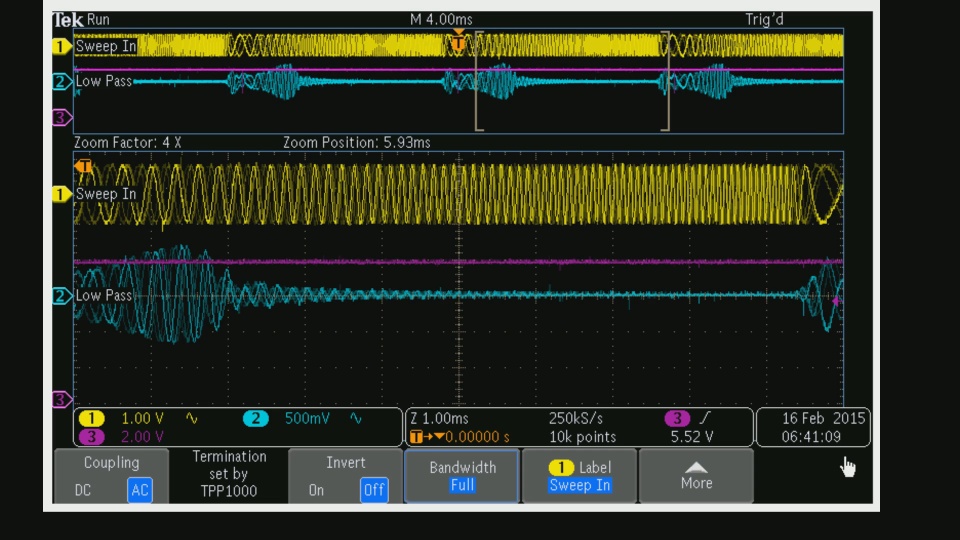Viewport: 960px width, 540px height.
Task: Click the rising edge trigger slope icon
Action: [706, 418]
